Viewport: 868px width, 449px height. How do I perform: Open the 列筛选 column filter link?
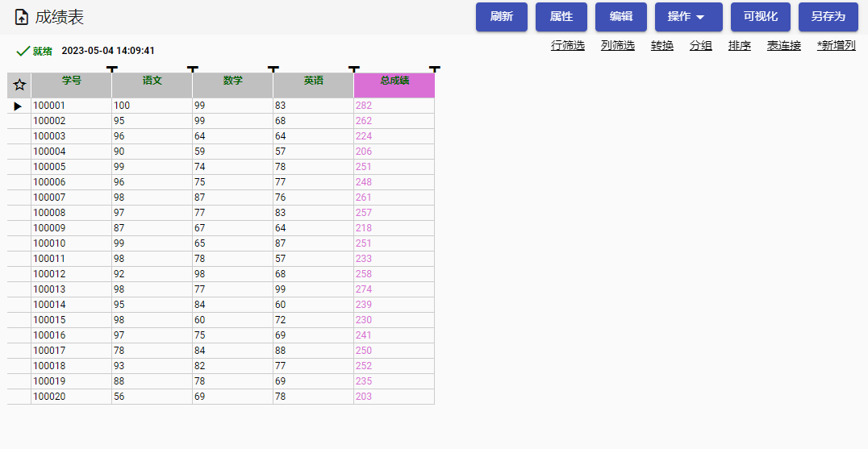617,46
